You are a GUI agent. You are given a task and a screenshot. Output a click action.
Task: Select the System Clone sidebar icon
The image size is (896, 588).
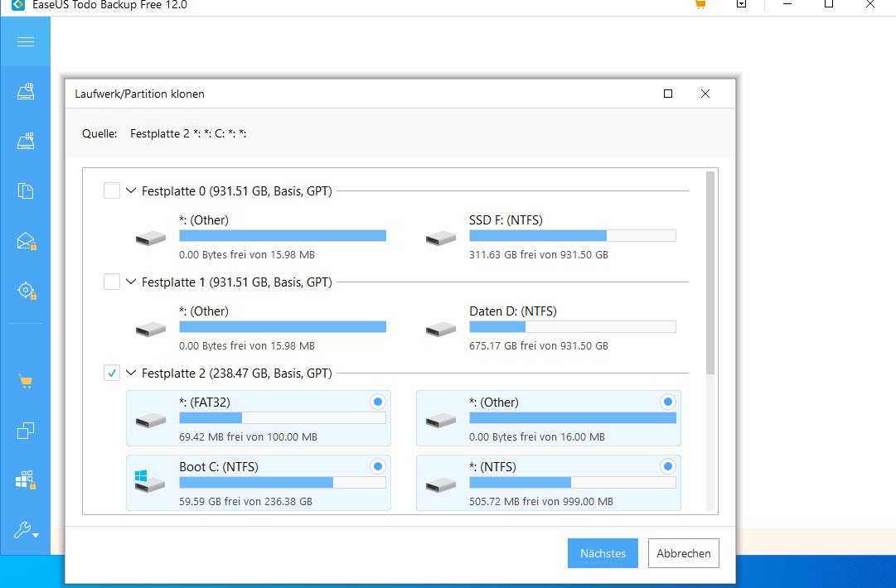click(x=25, y=480)
